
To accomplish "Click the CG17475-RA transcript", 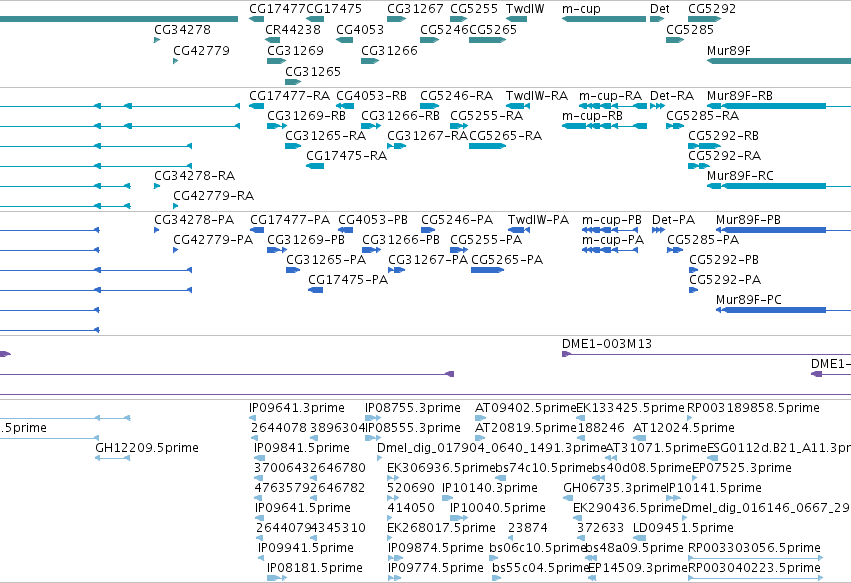I will click(315, 166).
